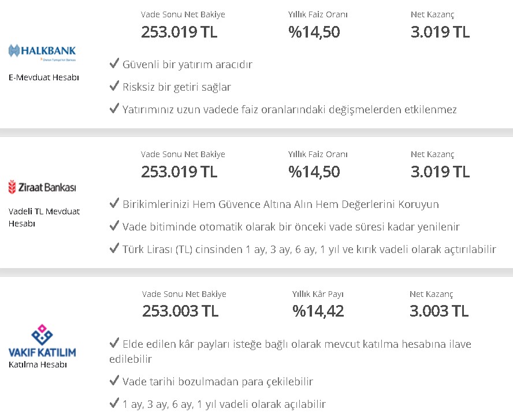Click the Halkbank logo
This screenshot has height=420, width=513.
click(42, 53)
